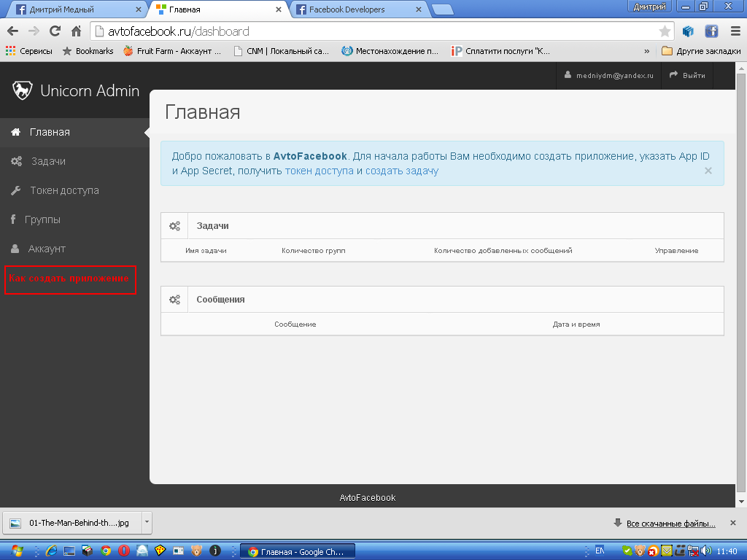Follow the токен доступа link in alert
Screen dimensions: 747x560
click(x=320, y=171)
